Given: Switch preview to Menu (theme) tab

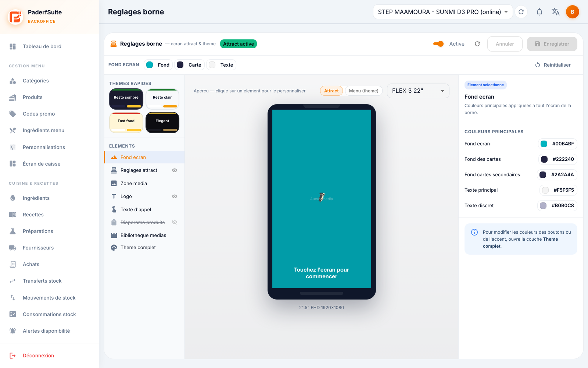Looking at the screenshot, I should [364, 91].
